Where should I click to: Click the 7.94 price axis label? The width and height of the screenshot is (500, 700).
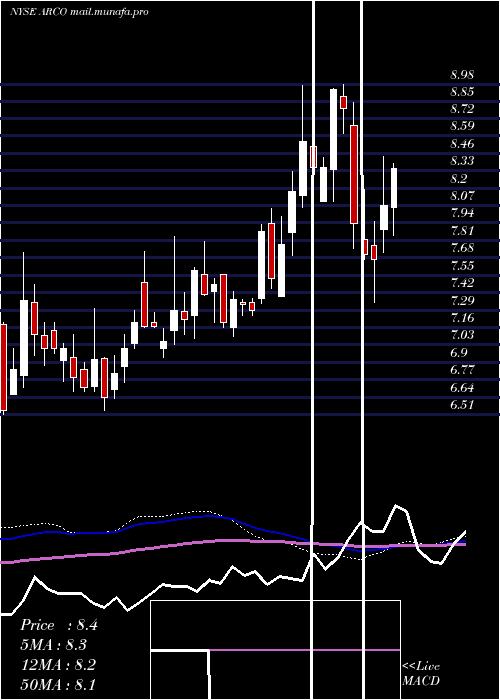coord(462,212)
